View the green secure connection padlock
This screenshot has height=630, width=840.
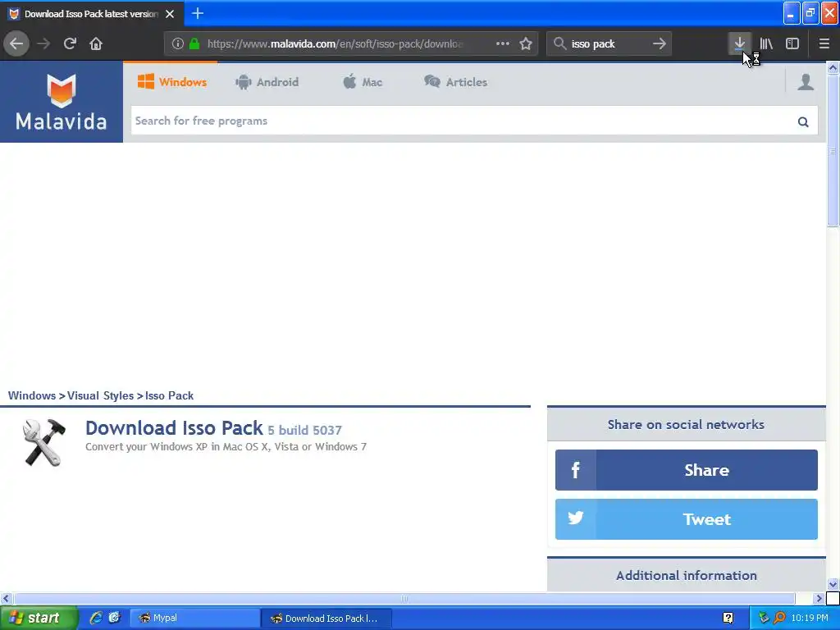[194, 43]
